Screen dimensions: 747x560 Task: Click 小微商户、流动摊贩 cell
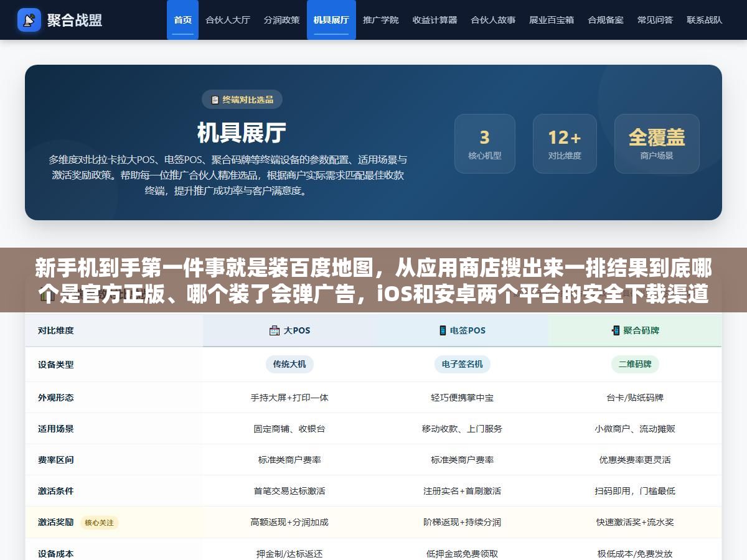[635, 429]
